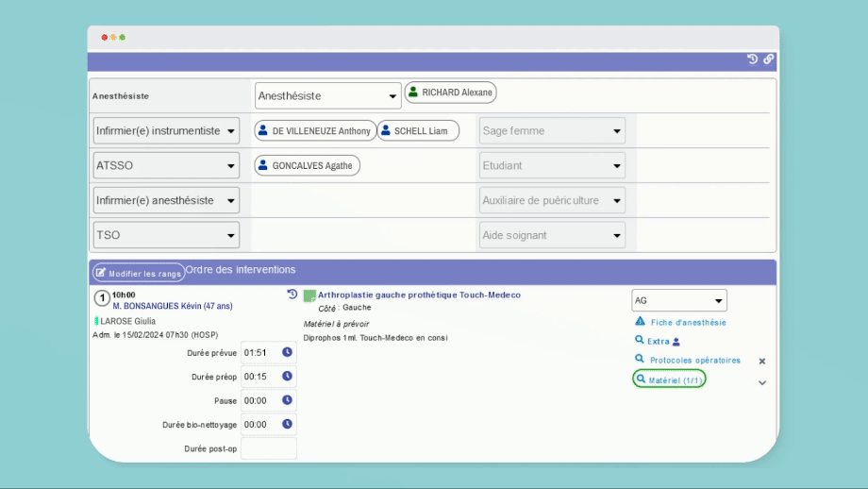
Task: Expand the chevron next to Matériel
Action: 762,383
